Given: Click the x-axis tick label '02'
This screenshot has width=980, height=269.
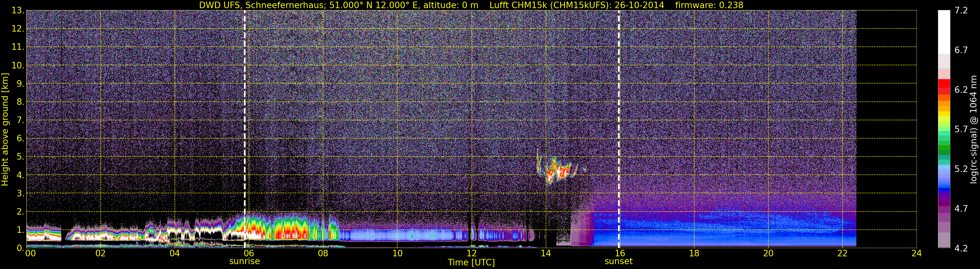Looking at the screenshot, I should (x=101, y=253).
